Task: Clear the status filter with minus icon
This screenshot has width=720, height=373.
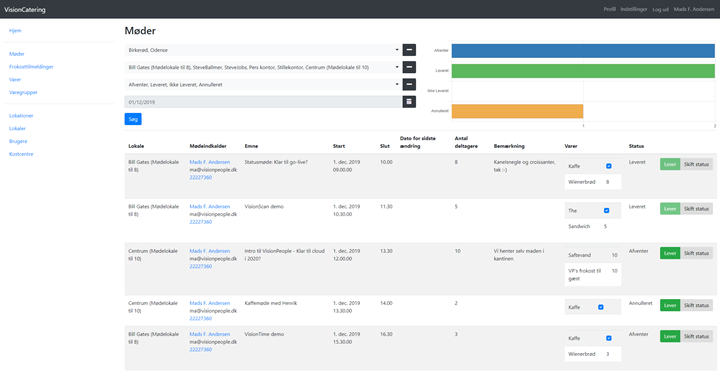Action: 409,85
